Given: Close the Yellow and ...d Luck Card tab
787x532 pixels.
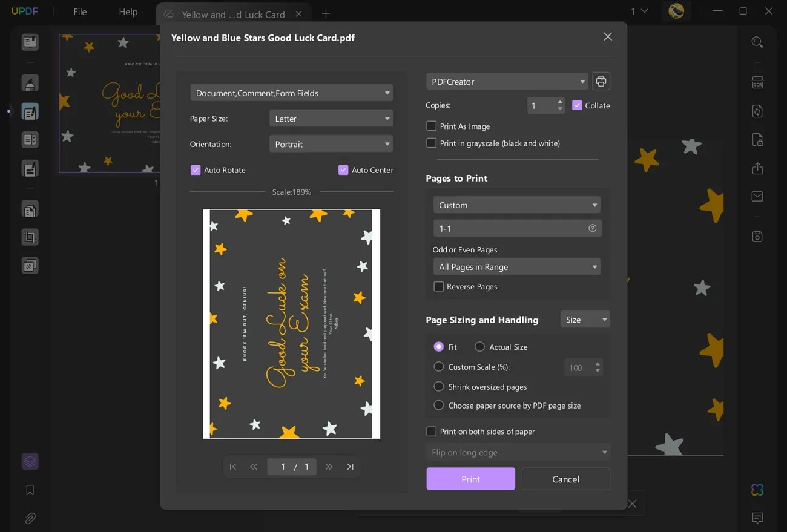Looking at the screenshot, I should tap(298, 14).
